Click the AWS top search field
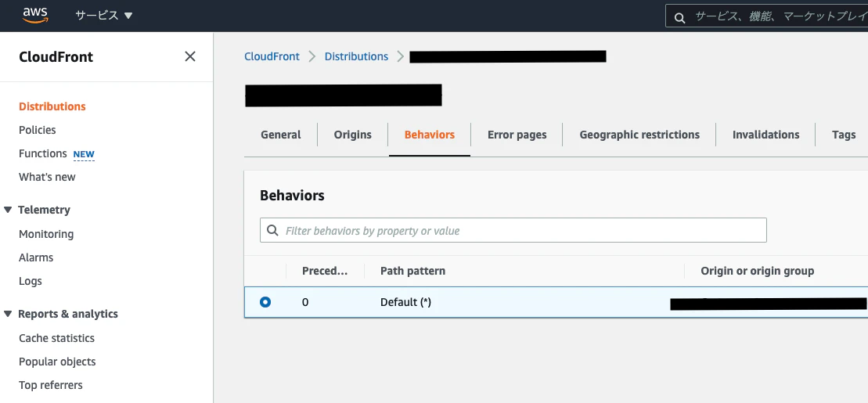This screenshot has height=403, width=868. [x=767, y=16]
